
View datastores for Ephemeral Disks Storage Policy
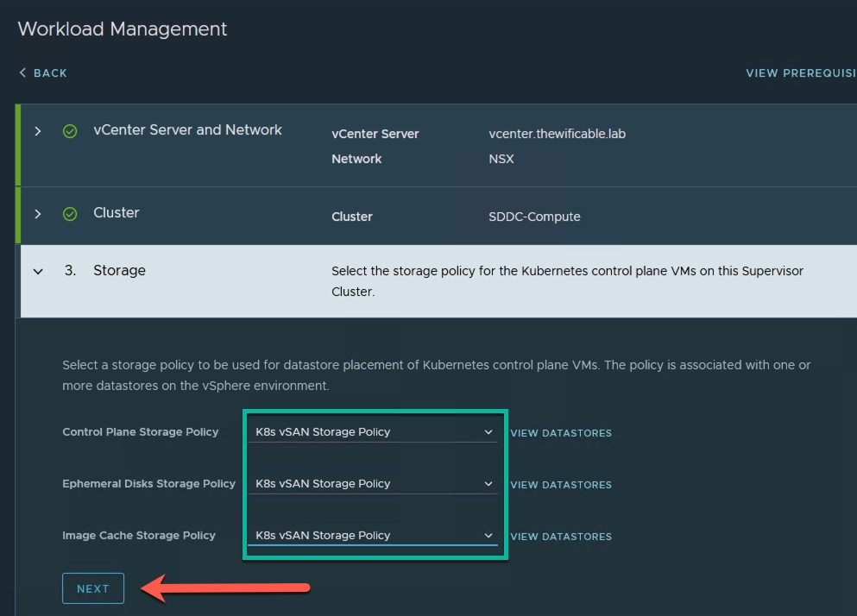(x=561, y=485)
